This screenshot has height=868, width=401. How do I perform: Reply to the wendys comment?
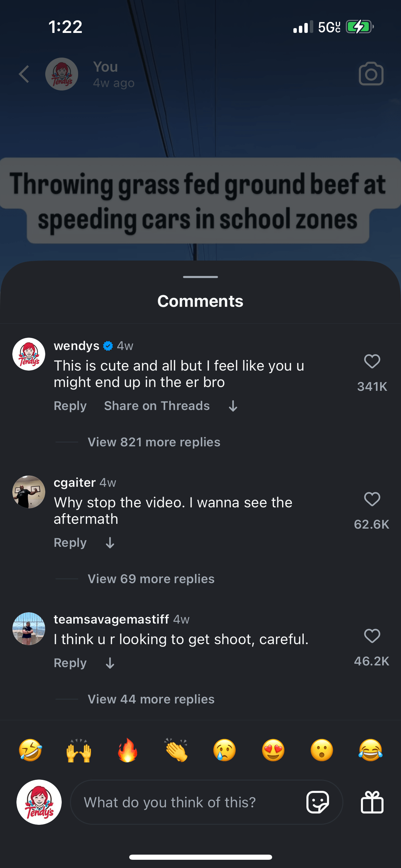point(70,406)
